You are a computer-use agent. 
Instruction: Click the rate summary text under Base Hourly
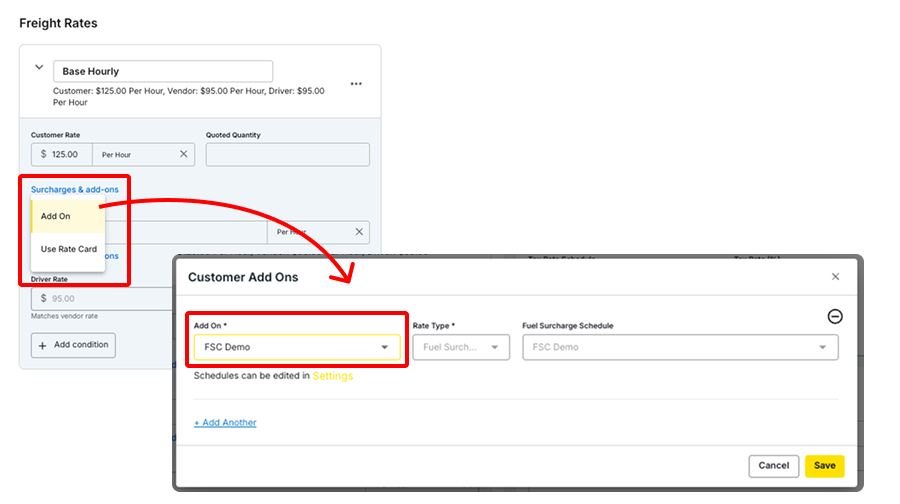(x=189, y=96)
